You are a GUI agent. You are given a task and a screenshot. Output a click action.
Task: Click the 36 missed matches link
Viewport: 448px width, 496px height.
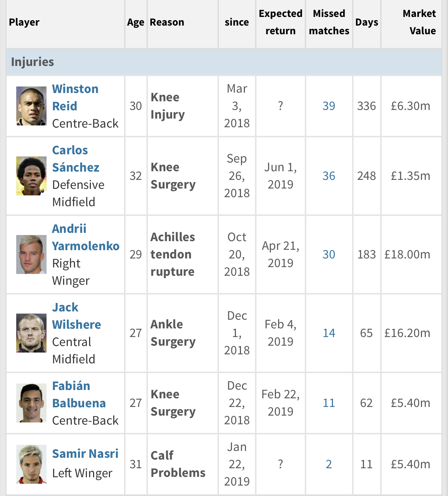(x=329, y=176)
